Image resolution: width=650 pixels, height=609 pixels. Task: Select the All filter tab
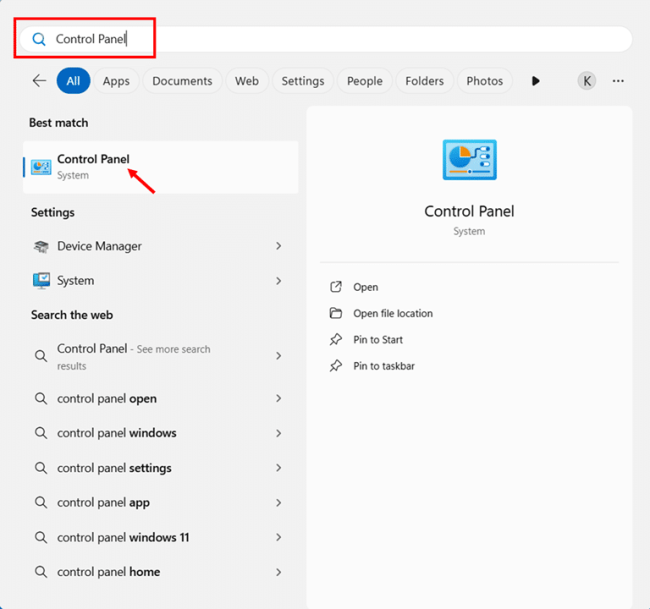73,80
